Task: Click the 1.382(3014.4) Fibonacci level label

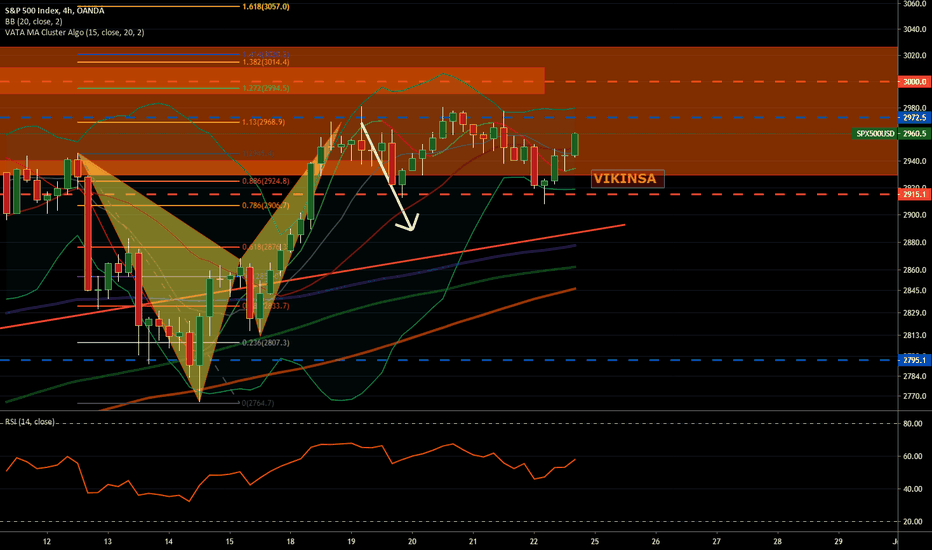Action: click(266, 62)
